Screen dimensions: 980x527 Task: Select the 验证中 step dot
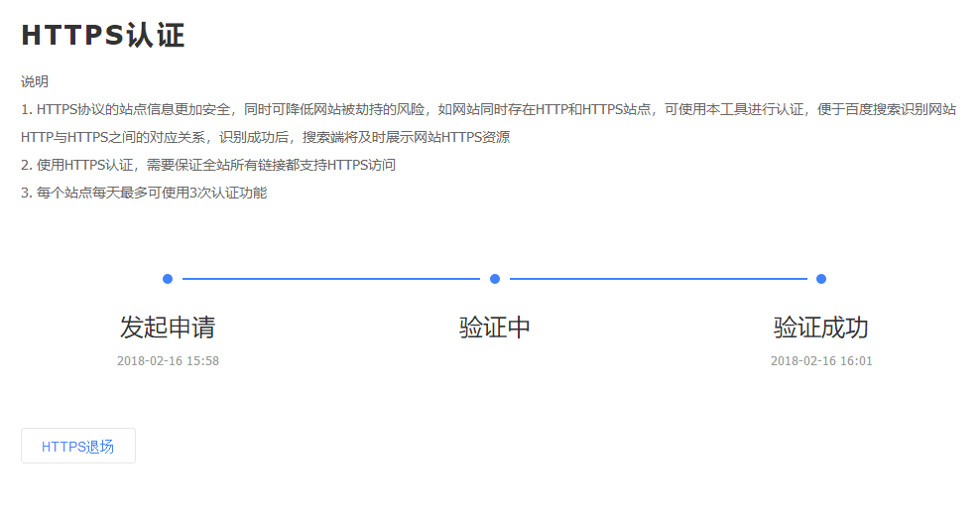495,279
